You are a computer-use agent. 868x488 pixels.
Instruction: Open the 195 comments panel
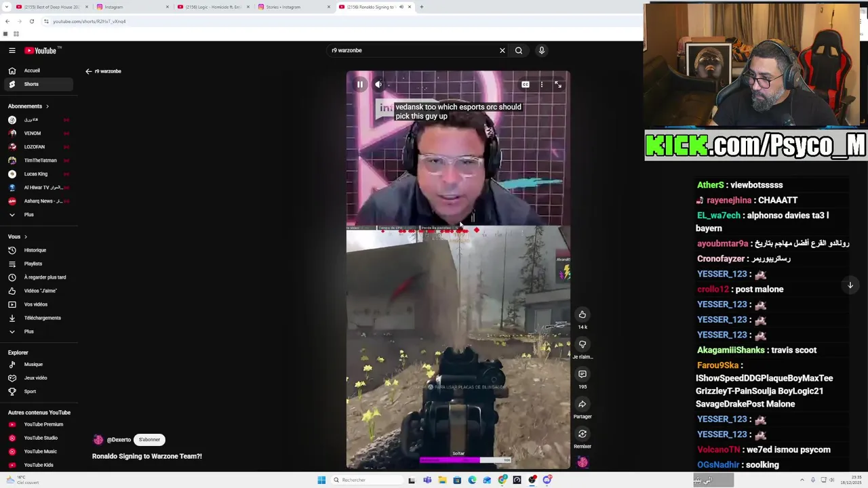point(583,374)
